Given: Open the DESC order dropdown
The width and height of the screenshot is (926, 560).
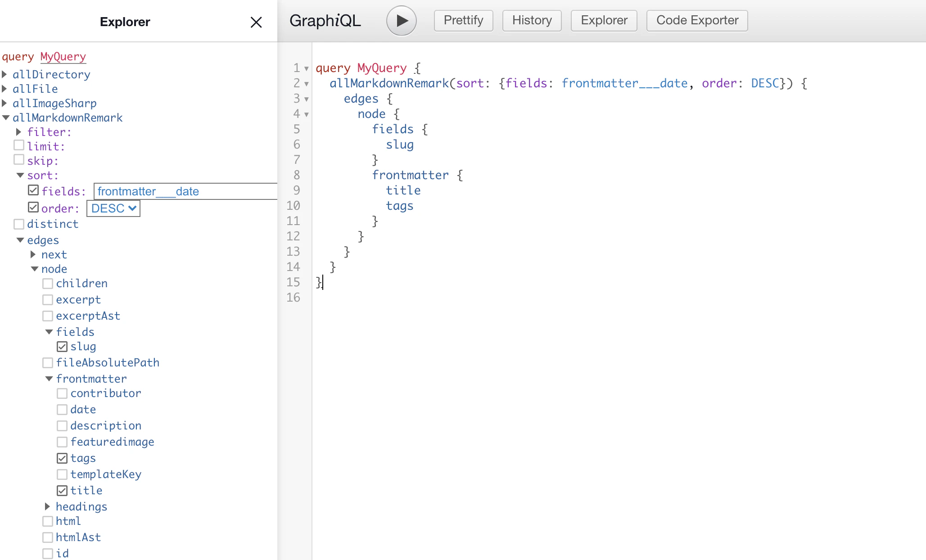Looking at the screenshot, I should [x=113, y=208].
